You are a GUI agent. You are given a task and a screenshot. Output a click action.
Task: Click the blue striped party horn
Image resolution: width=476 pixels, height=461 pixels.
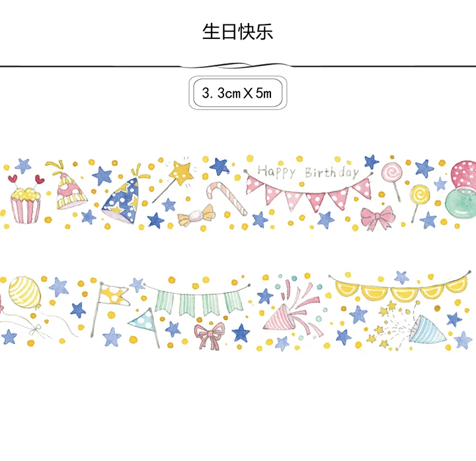(x=426, y=330)
